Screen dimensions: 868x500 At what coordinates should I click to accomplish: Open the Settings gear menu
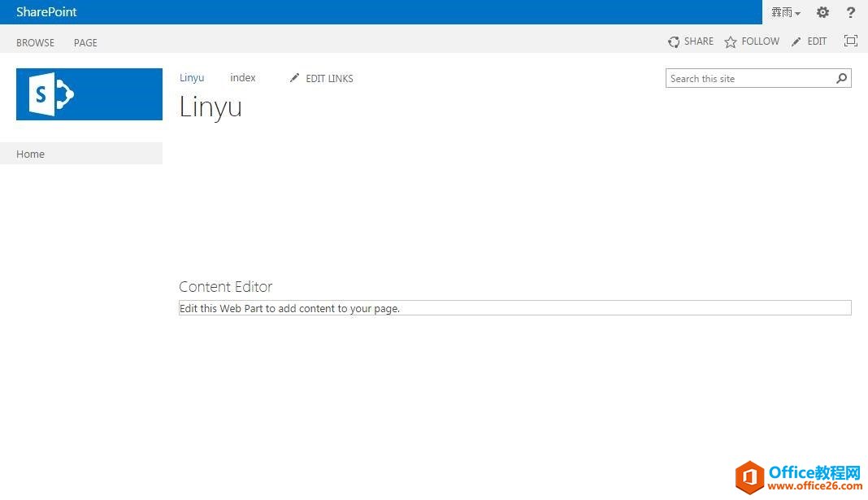pos(822,12)
